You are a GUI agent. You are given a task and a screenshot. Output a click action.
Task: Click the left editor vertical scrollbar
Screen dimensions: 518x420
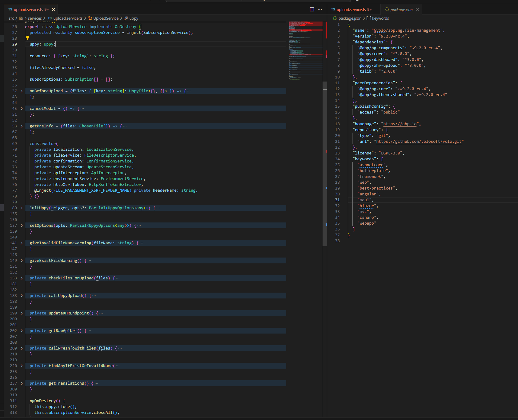coord(325,163)
